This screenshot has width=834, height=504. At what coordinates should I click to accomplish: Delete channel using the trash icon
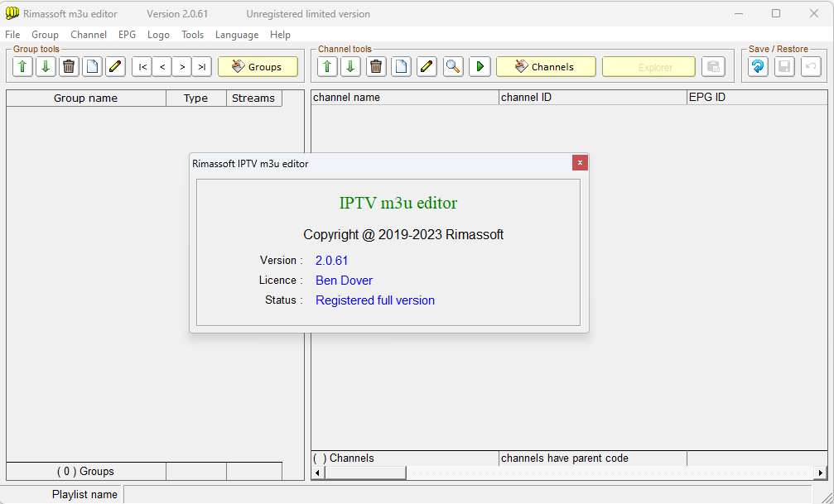[x=376, y=67]
